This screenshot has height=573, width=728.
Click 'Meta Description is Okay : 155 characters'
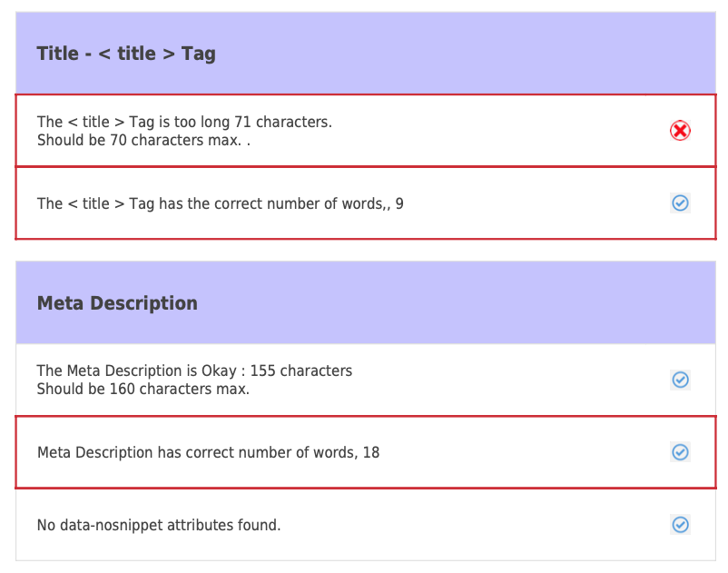[x=194, y=371]
